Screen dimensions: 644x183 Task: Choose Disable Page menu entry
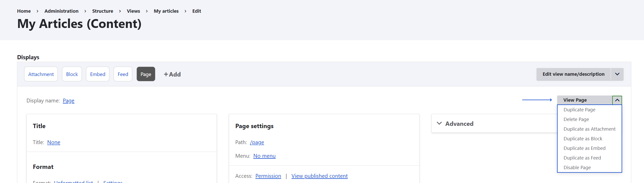577,167
